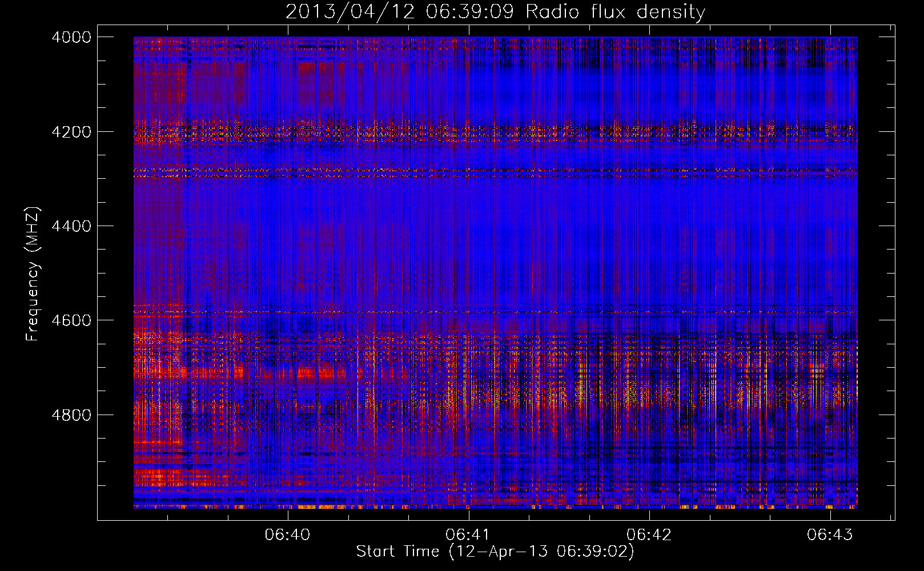The width and height of the screenshot is (924, 571).
Task: Select the 4000 frequency tick label
Action: (x=71, y=37)
